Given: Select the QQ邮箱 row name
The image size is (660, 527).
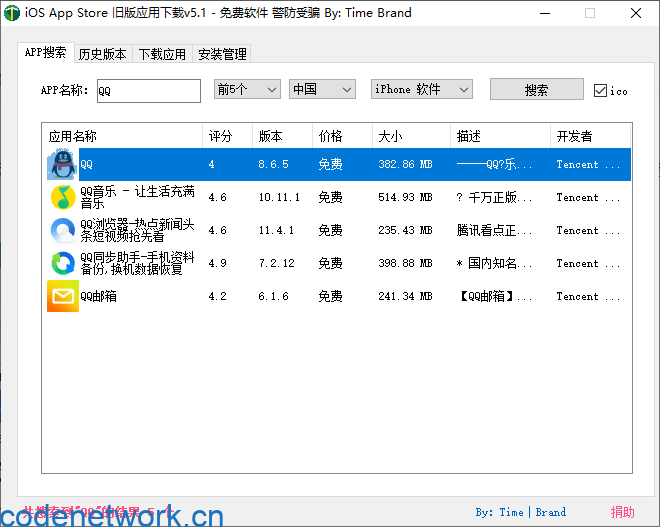Looking at the screenshot, I should click(x=98, y=296).
